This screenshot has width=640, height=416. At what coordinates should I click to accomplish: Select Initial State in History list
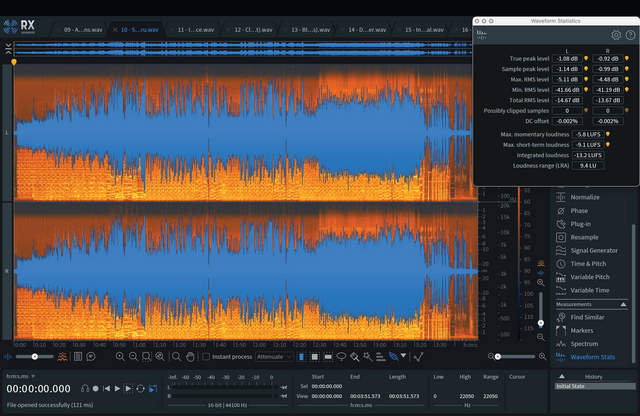(572, 386)
